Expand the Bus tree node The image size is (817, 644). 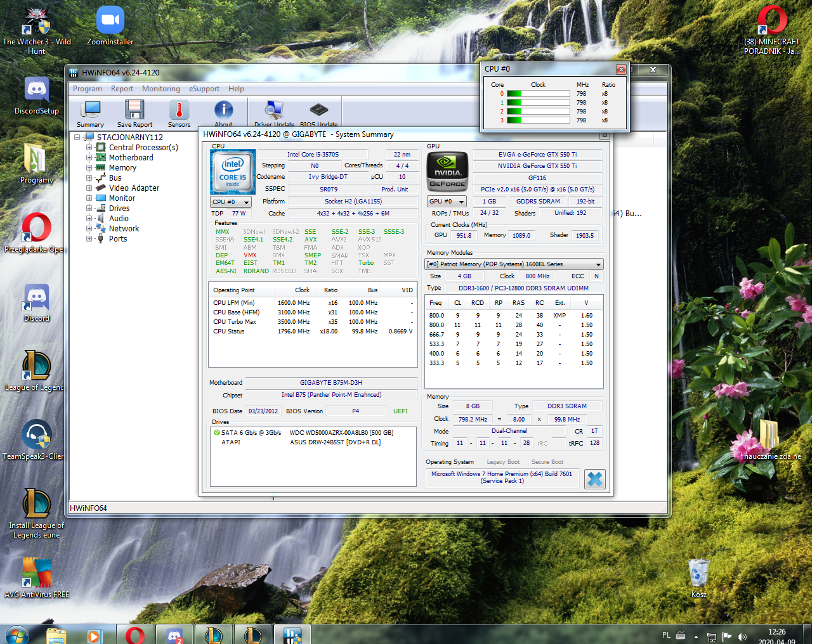tap(89, 177)
